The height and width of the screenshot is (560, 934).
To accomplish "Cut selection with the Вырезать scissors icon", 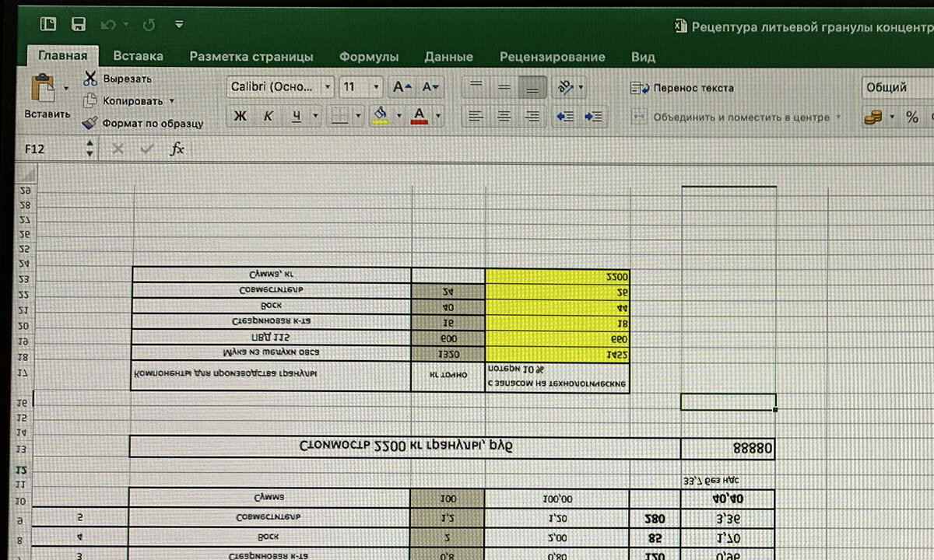I will click(x=90, y=79).
